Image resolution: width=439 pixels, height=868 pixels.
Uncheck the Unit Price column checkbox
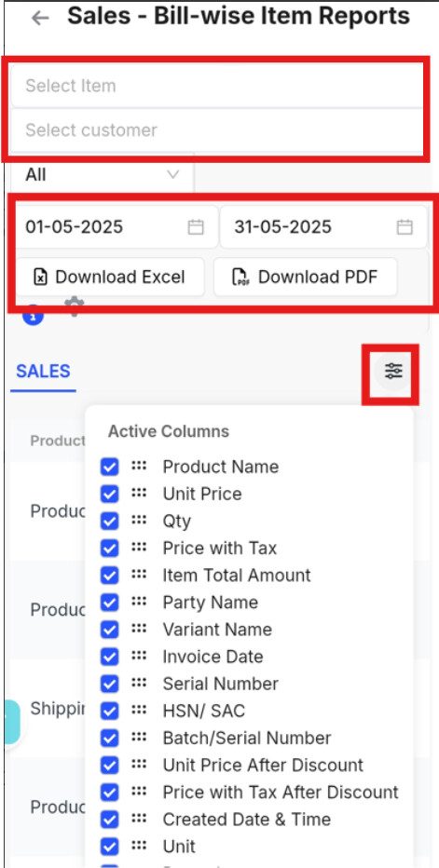coord(110,494)
